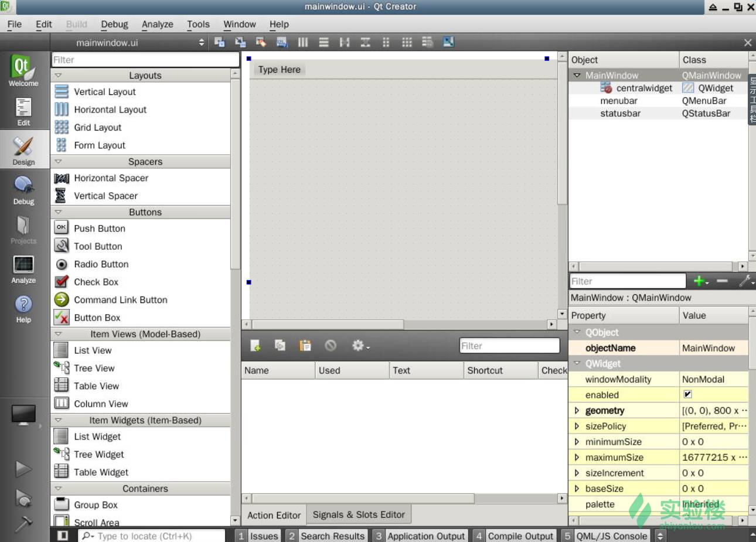Collapse Item Widgets (Item-Based) category

click(x=58, y=420)
